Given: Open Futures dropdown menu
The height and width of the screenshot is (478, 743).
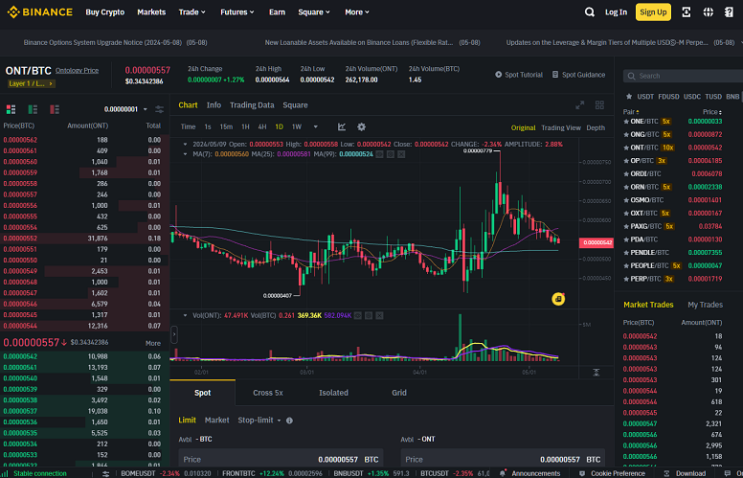Looking at the screenshot, I should (237, 12).
